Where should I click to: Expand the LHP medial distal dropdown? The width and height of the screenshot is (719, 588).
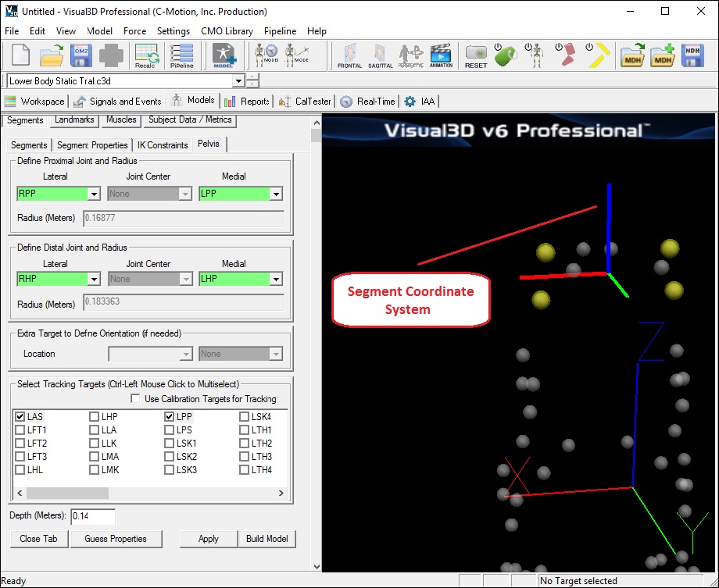point(276,279)
